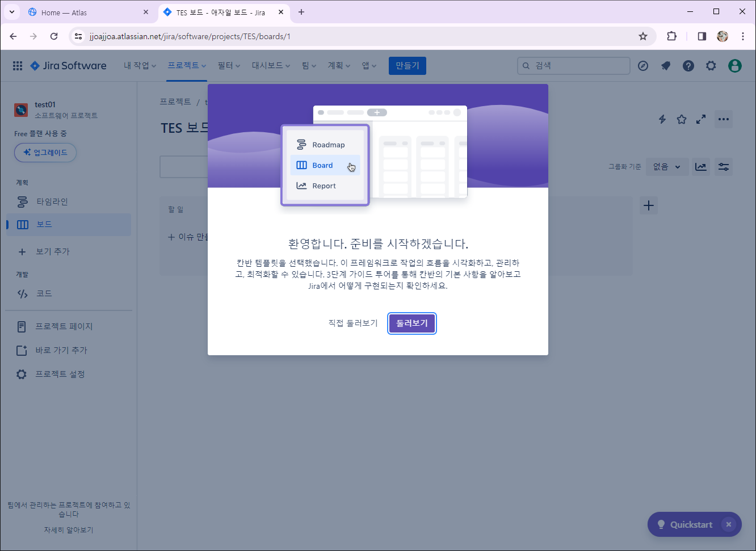Open 코드 in the sidebar

[69, 293]
